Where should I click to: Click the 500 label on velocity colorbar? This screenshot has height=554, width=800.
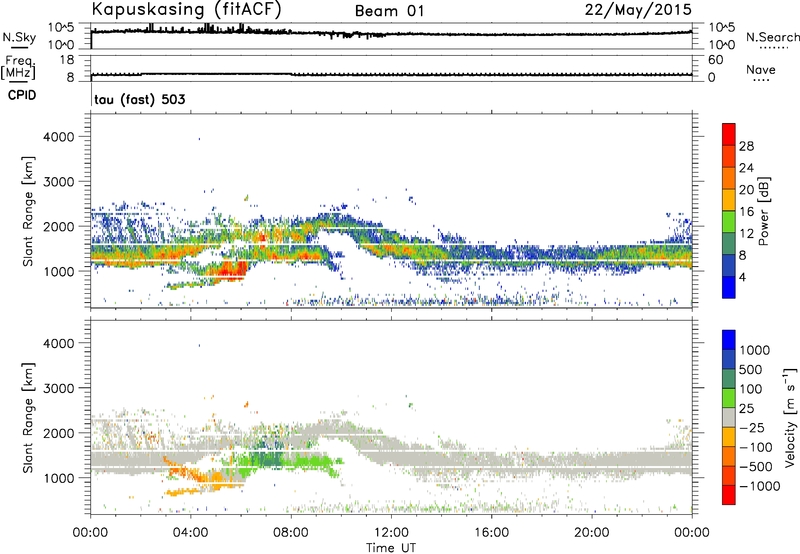[751, 369]
